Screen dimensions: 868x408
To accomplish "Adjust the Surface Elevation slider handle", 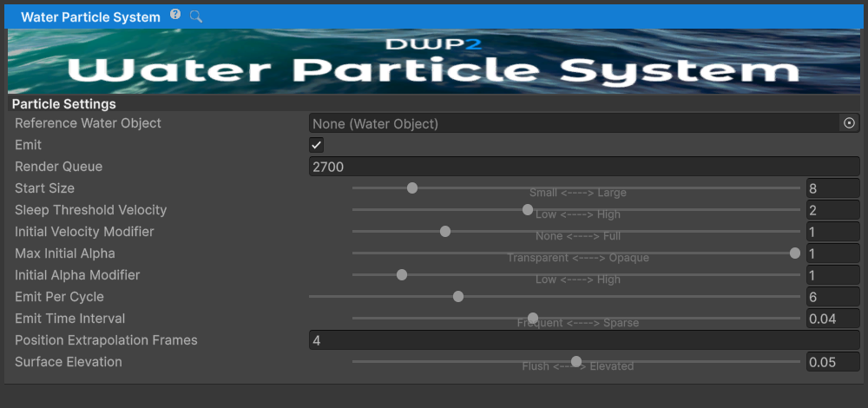I will 576,361.
